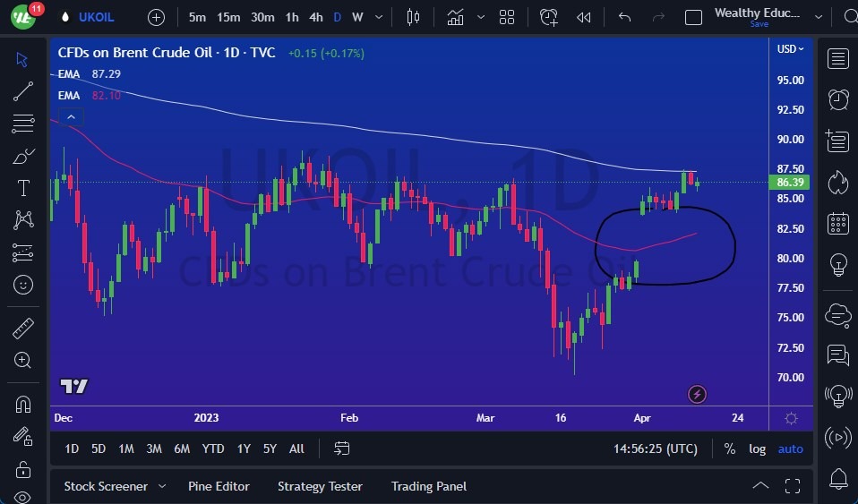Open prediction and measurement tools
Screen dimensions: 858x504
pos(22,252)
